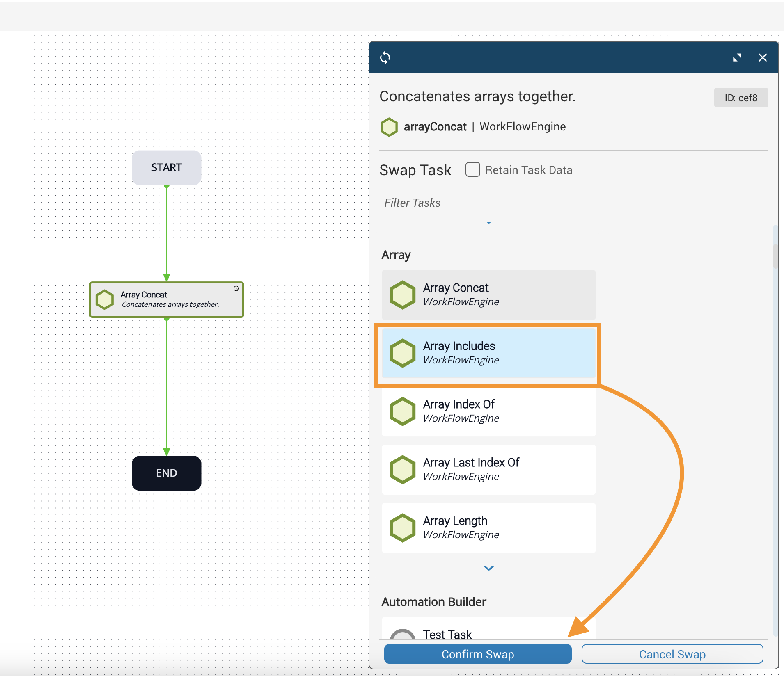The width and height of the screenshot is (784, 676).
Task: Click the task list vertical scrollbar
Action: tap(775, 256)
